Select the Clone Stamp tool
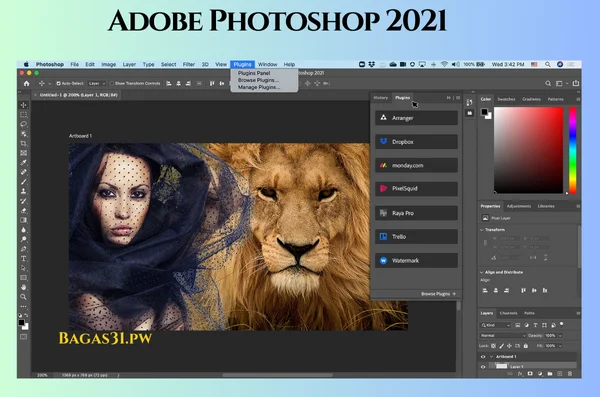 [x=24, y=191]
